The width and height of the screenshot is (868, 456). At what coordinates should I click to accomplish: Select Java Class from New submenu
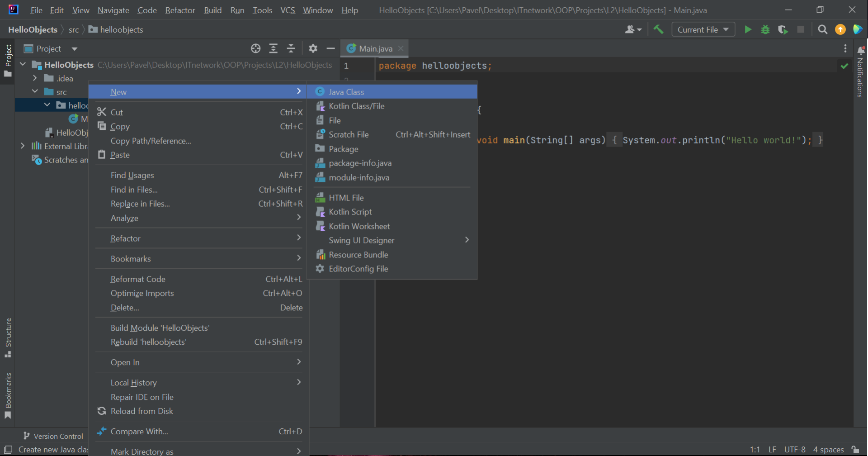click(346, 92)
